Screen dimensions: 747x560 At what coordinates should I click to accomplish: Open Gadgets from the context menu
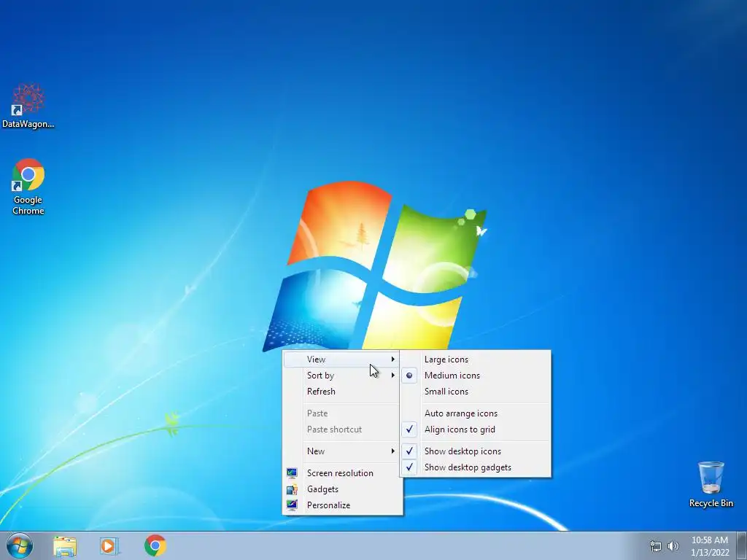[x=341, y=489]
